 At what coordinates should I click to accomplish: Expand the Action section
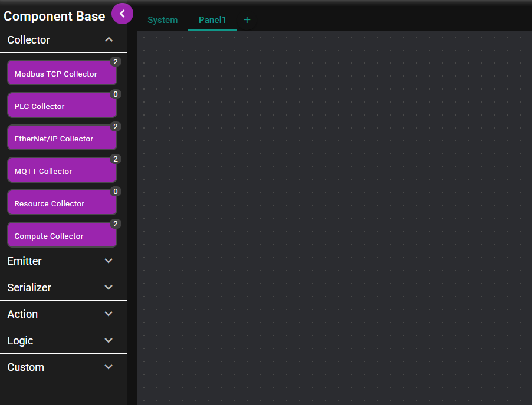(x=109, y=314)
